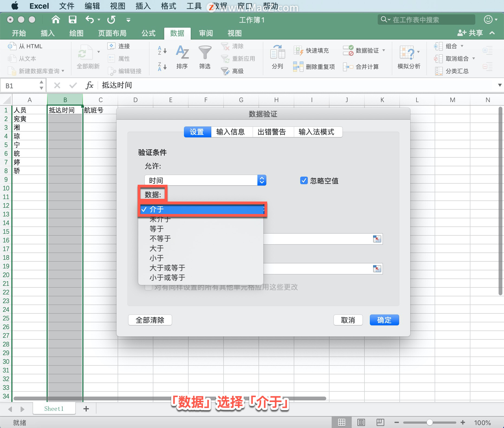Select the Sheet1 tab

pyautogui.click(x=54, y=408)
